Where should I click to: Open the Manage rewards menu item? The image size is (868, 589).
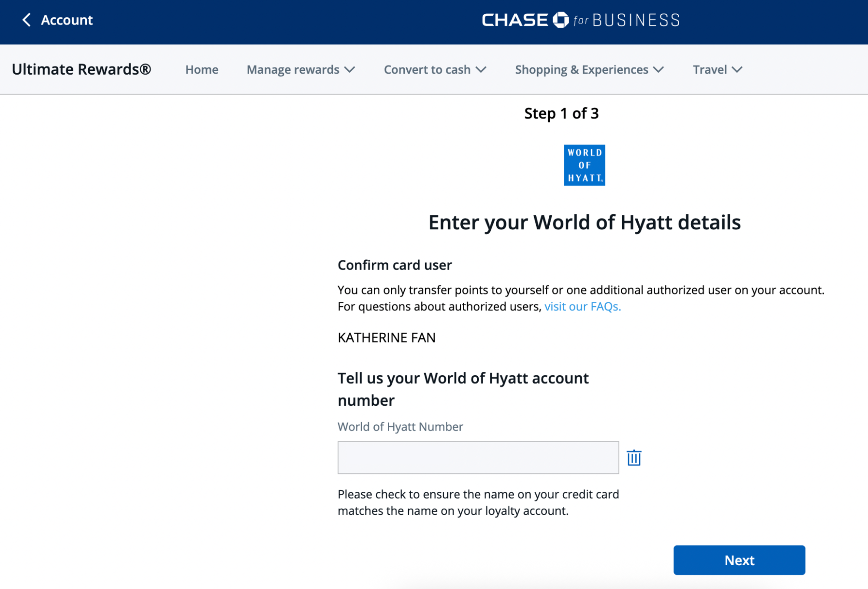[293, 69]
